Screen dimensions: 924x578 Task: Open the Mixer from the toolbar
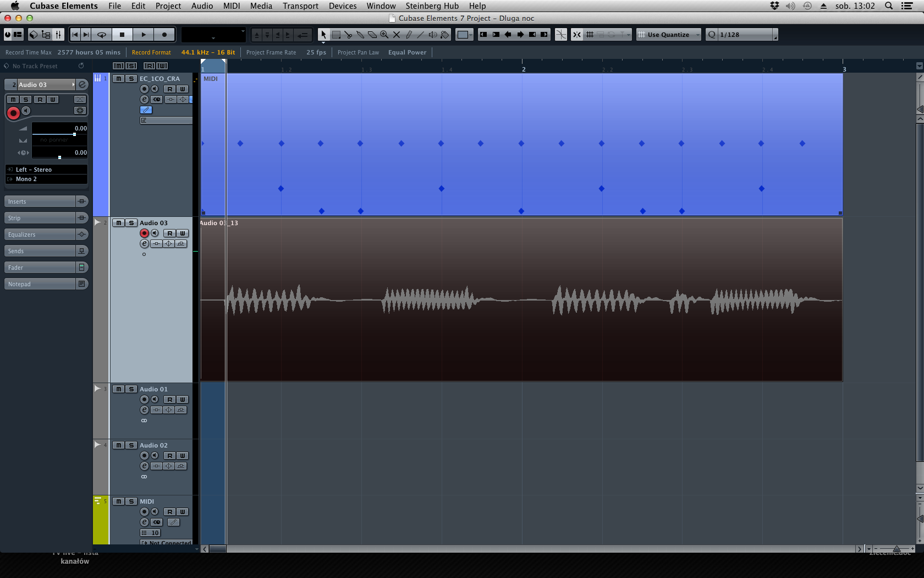click(x=58, y=35)
